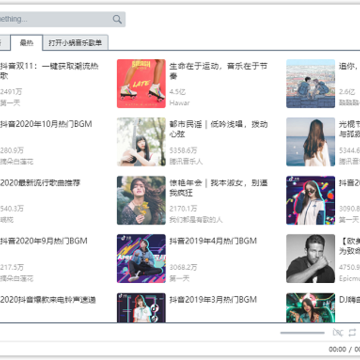
Task: Open the roller skates LATE cover
Action: click(x=141, y=84)
